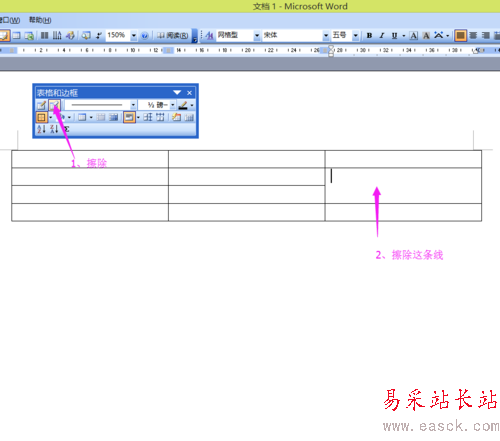The image size is (500, 441).
Task: Click the Split Cells icon
Action: click(113, 117)
